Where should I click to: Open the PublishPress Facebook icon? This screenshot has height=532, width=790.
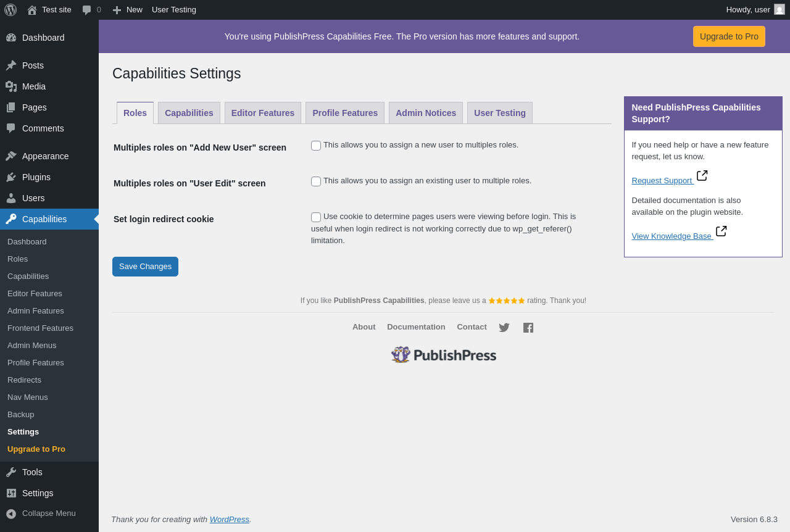pos(528,328)
